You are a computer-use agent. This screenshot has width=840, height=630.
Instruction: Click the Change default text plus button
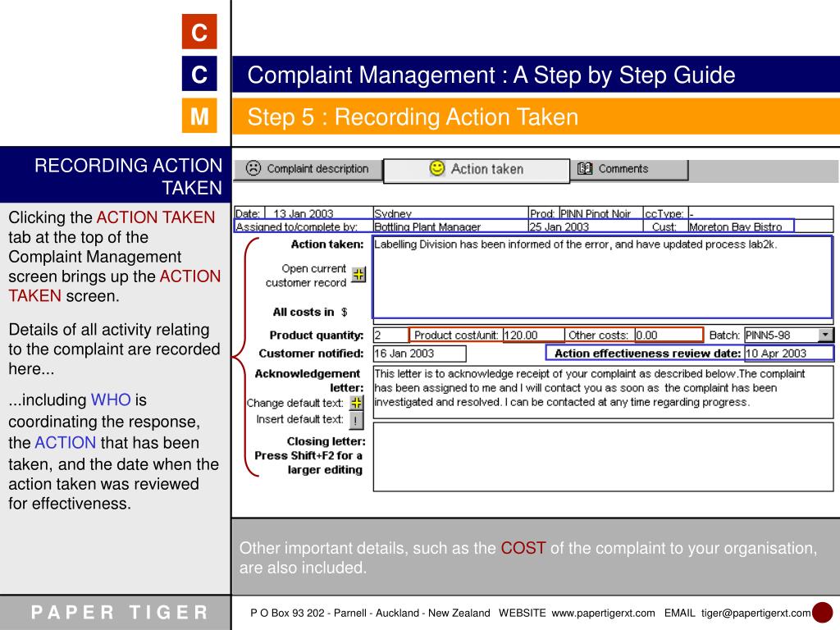coord(356,402)
